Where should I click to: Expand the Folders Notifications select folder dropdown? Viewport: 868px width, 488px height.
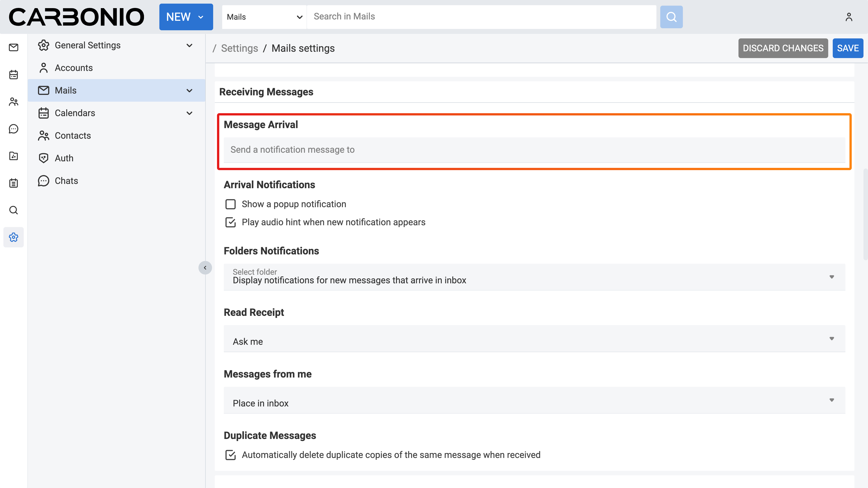click(534, 277)
